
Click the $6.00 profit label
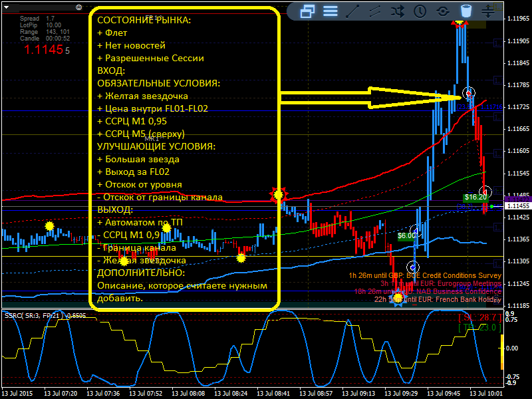click(x=406, y=236)
